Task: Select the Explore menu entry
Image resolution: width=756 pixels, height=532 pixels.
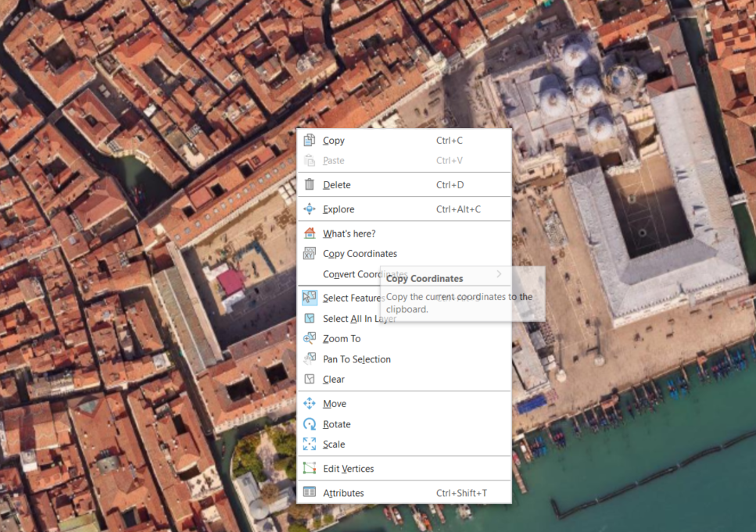Action: (404, 209)
